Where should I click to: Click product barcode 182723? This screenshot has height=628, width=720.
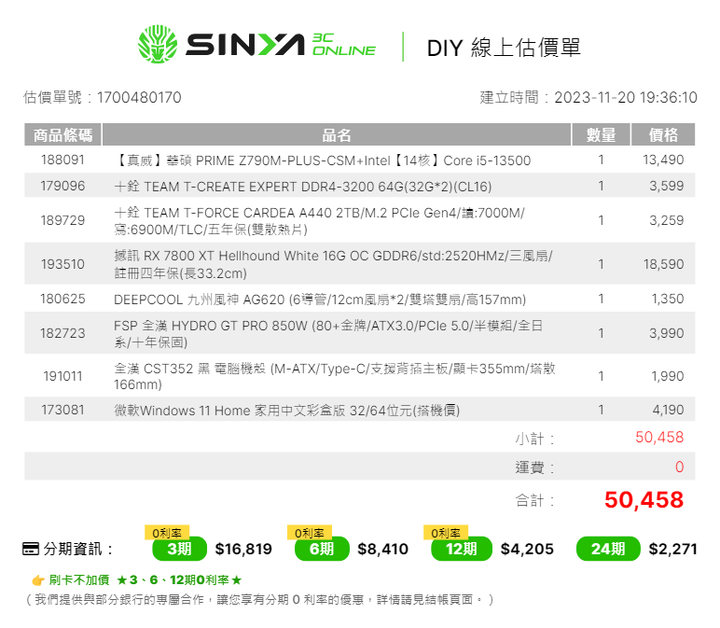[x=63, y=333]
